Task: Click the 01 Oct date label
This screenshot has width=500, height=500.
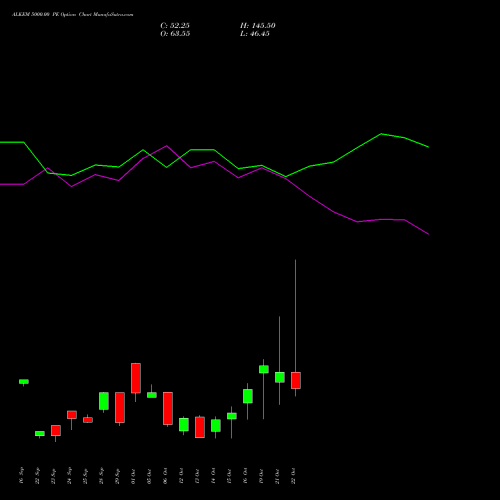Action: coord(134,476)
